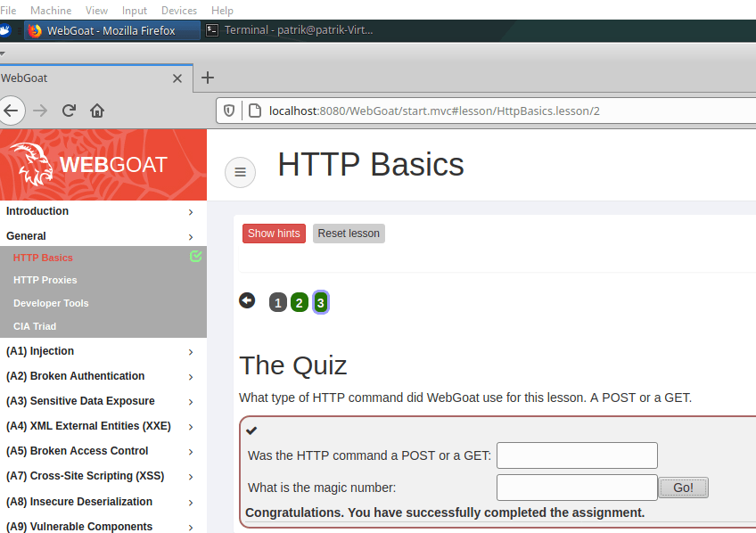Go to lesson page 1
Viewport: 756px width, 533px height.
(278, 303)
